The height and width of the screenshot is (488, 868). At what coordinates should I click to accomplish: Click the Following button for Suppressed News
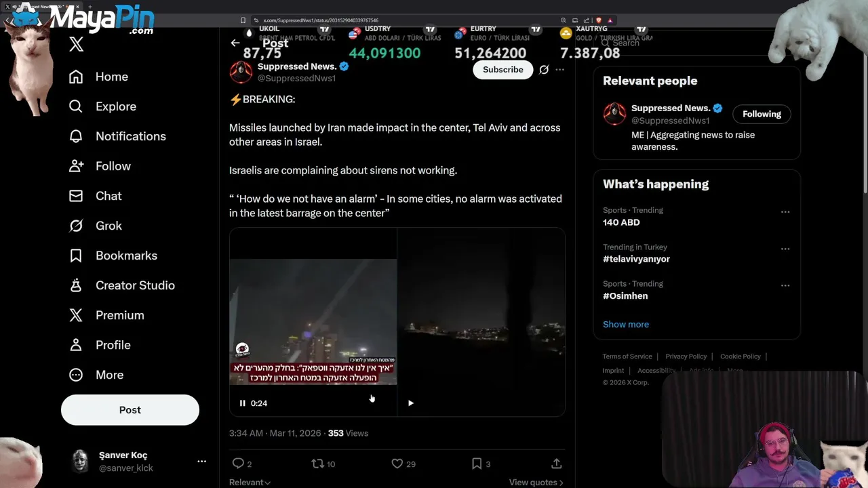762,114
